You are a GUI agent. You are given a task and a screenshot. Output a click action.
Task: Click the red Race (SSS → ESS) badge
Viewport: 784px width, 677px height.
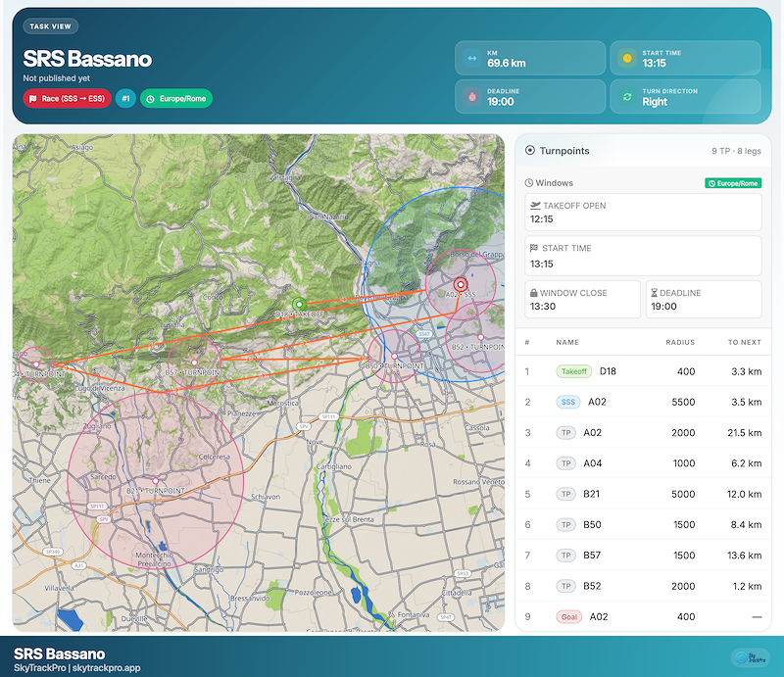point(67,99)
